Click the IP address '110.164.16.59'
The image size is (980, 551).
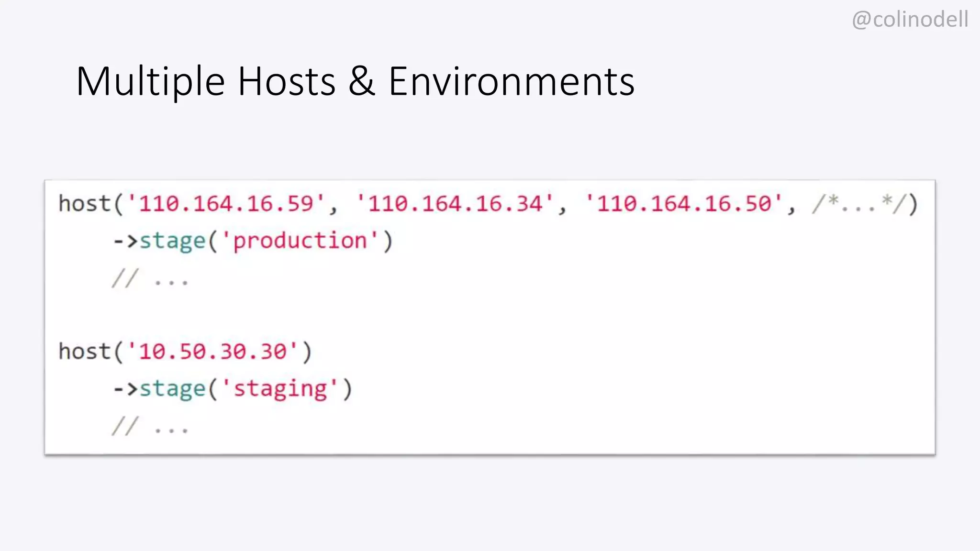(x=226, y=204)
